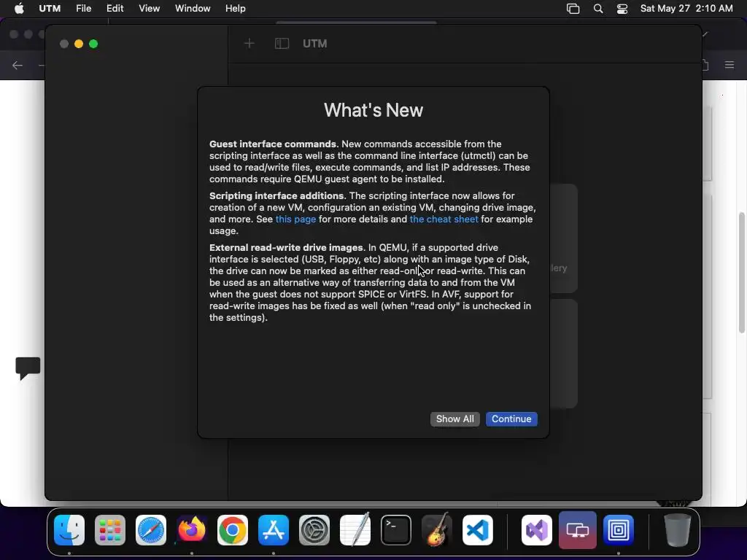Open App Store from the Dock
Image resolution: width=747 pixels, height=560 pixels.
(x=274, y=530)
